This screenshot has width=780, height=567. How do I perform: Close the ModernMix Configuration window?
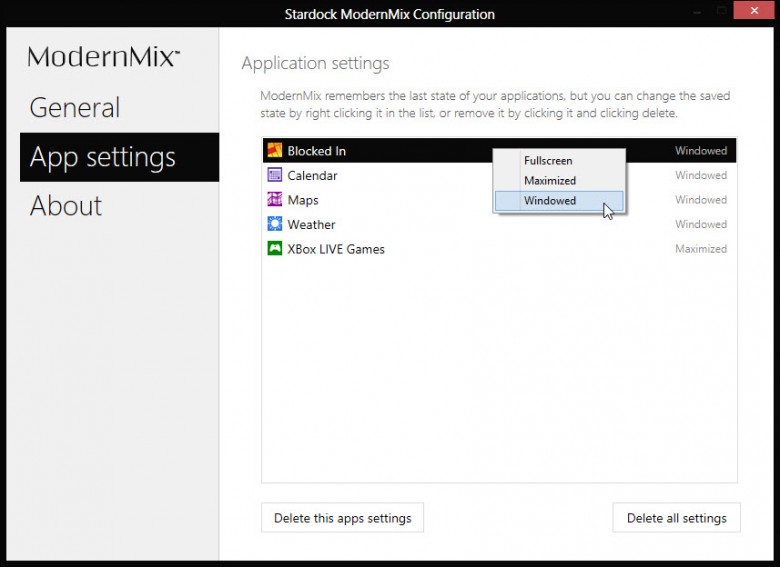pyautogui.click(x=754, y=10)
